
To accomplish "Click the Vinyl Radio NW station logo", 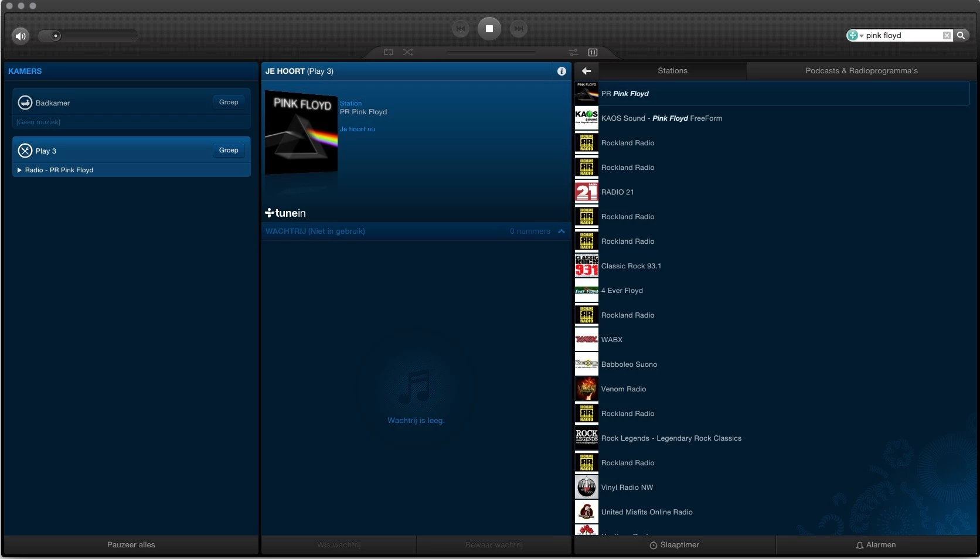I will (587, 488).
